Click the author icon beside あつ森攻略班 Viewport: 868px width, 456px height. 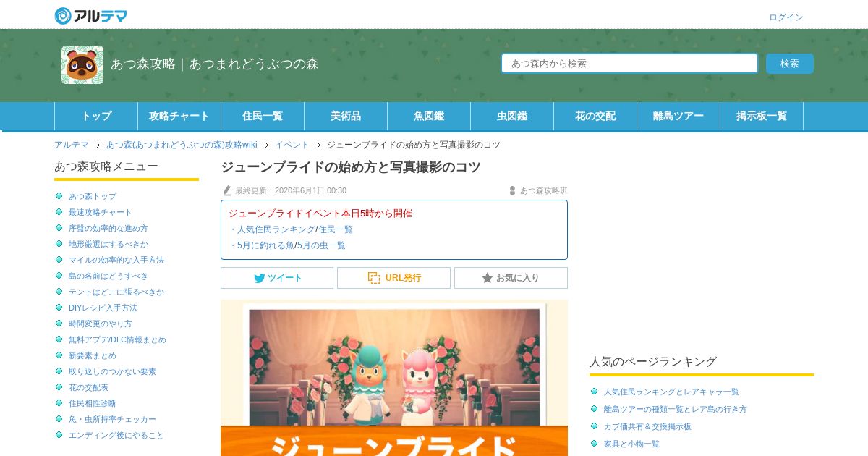pyautogui.click(x=512, y=190)
